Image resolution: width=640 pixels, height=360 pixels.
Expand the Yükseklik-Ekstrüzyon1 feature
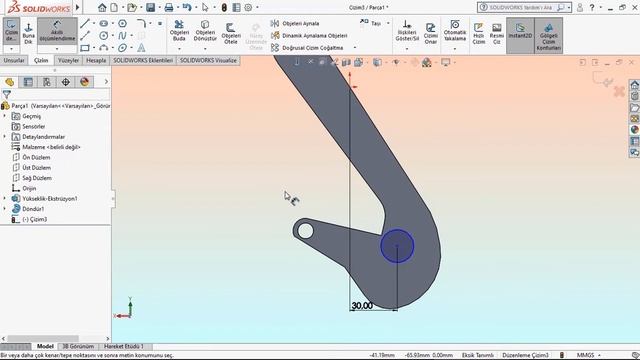(x=5, y=198)
